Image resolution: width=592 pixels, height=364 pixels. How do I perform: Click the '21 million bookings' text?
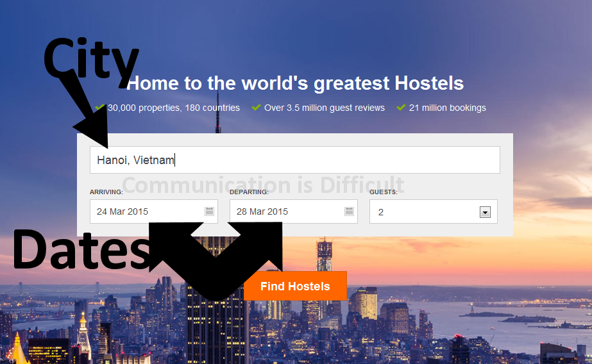coord(448,108)
